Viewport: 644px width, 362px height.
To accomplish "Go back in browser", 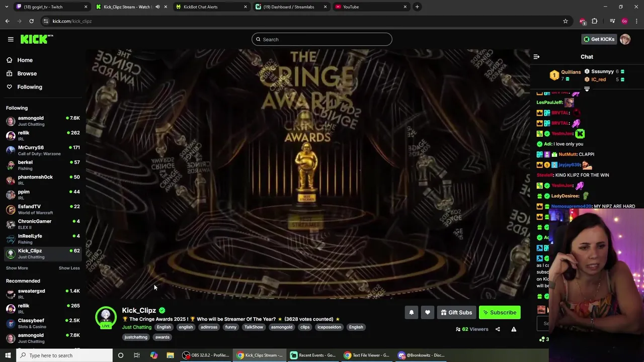I will coord(7,21).
